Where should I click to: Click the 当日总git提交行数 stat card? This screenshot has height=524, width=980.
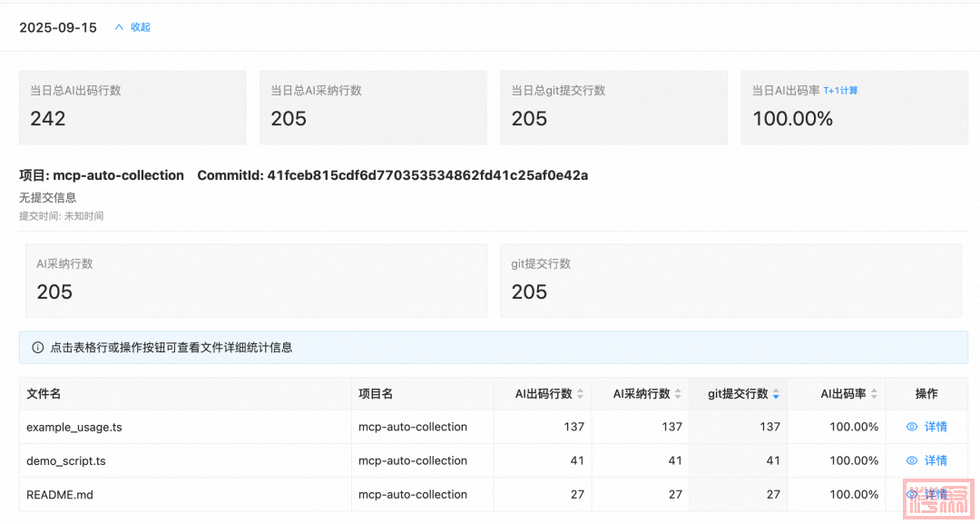pos(613,107)
